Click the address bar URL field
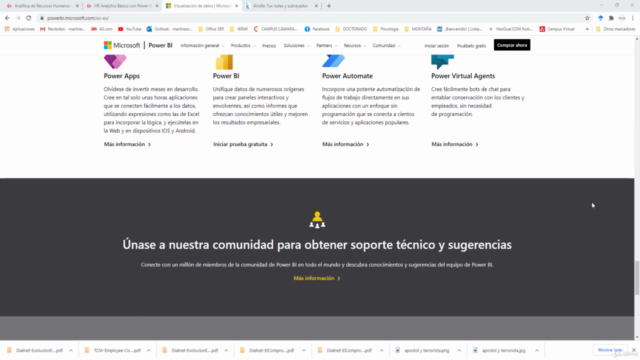 [x=310, y=18]
